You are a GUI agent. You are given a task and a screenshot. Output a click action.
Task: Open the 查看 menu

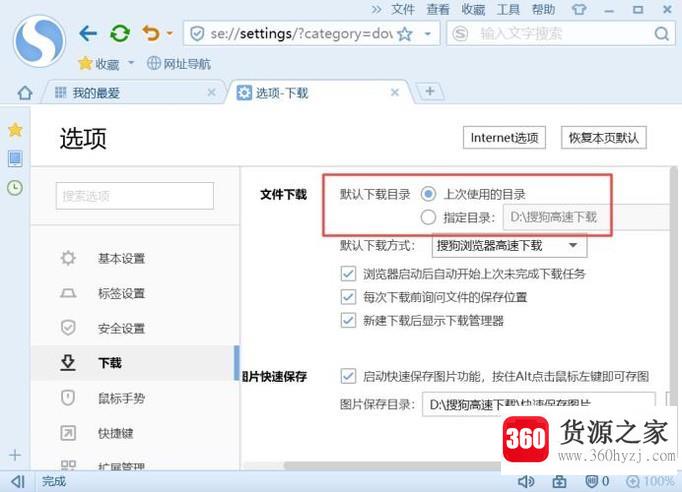(438, 9)
